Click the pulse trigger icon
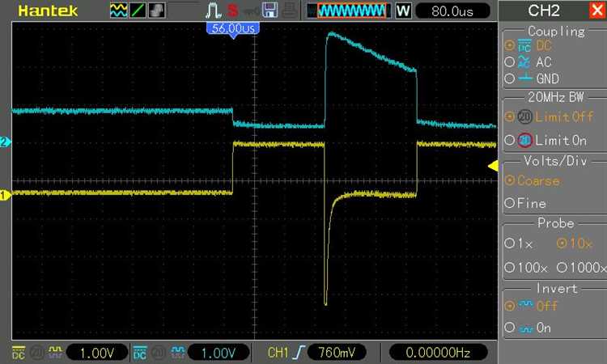This screenshot has height=364, width=607. [x=213, y=11]
